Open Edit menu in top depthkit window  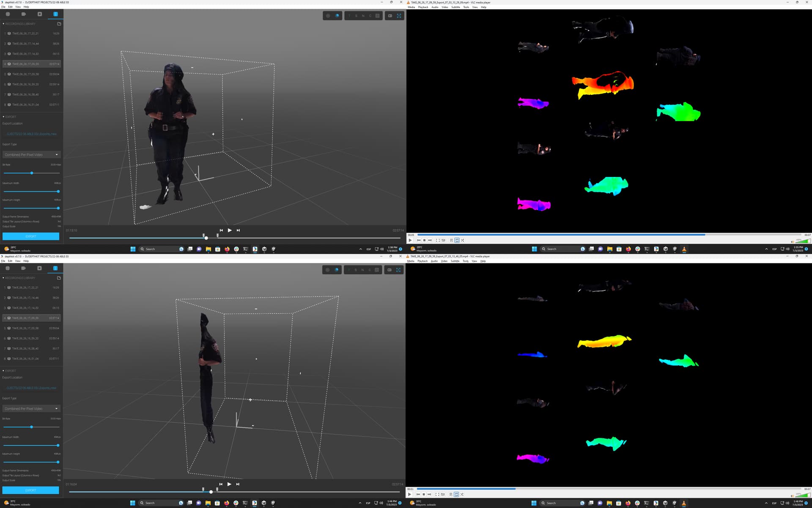(x=10, y=7)
